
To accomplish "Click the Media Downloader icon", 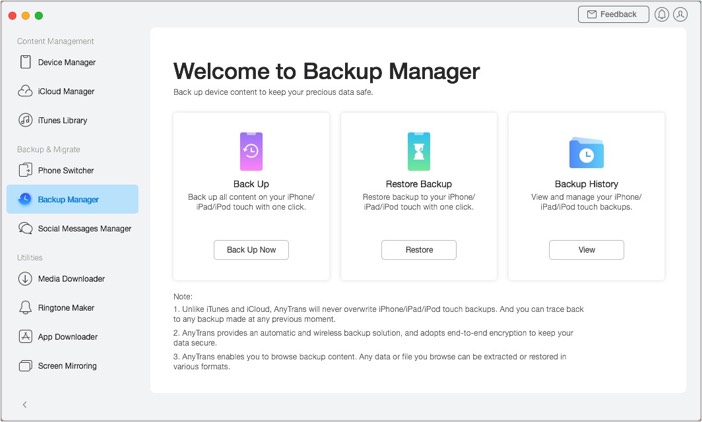I will click(x=25, y=278).
